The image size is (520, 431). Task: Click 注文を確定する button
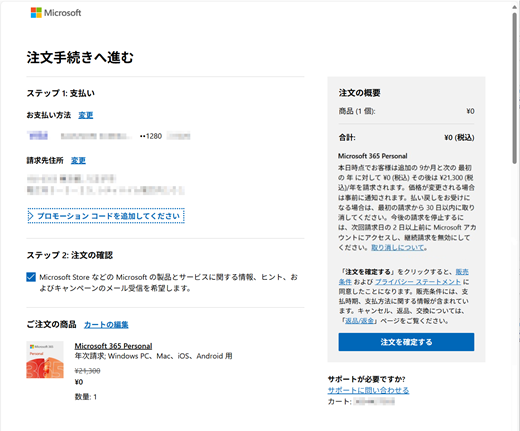[x=406, y=342]
